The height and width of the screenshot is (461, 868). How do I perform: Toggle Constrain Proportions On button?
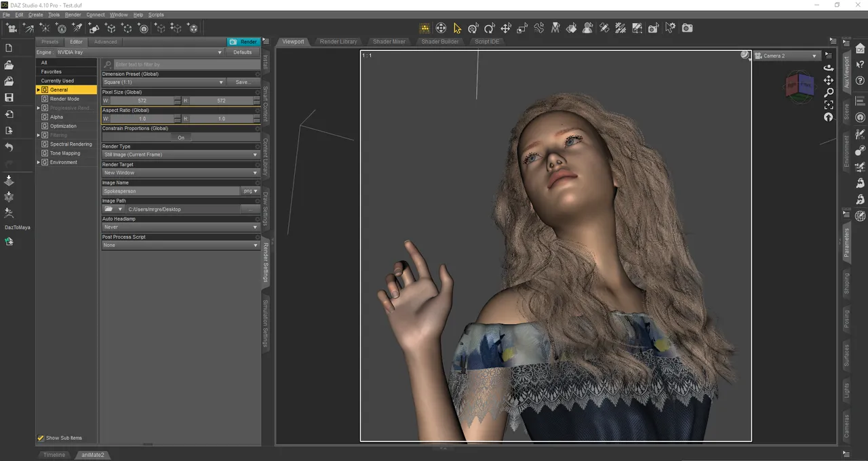click(x=180, y=137)
